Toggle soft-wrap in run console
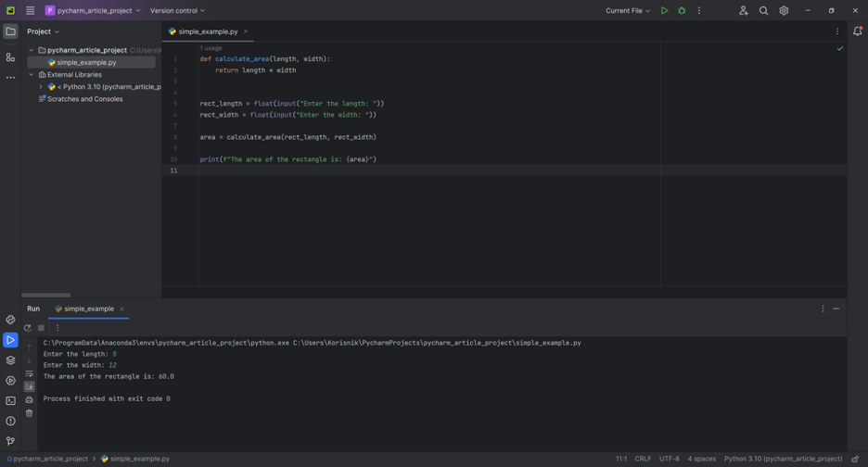868x467 pixels. click(30, 373)
